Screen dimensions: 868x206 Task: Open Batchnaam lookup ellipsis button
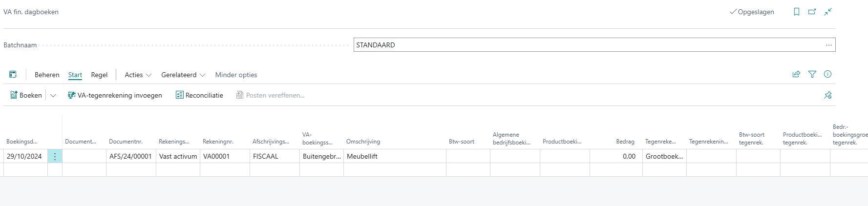click(x=829, y=45)
